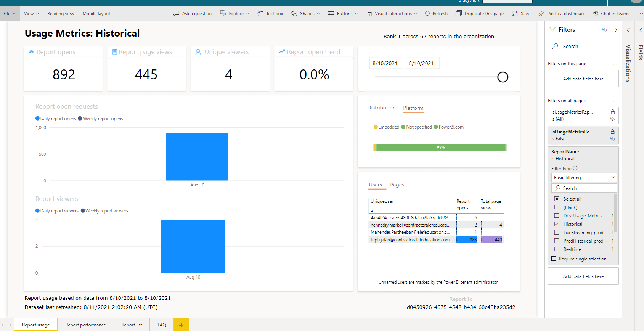Image resolution: width=644 pixels, height=331 pixels.
Task: Open the Filters on this page options ellipsis
Action: pyautogui.click(x=615, y=64)
